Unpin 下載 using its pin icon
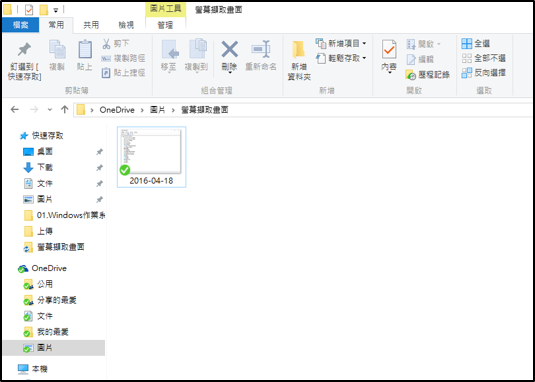The height and width of the screenshot is (382, 535). click(x=99, y=168)
